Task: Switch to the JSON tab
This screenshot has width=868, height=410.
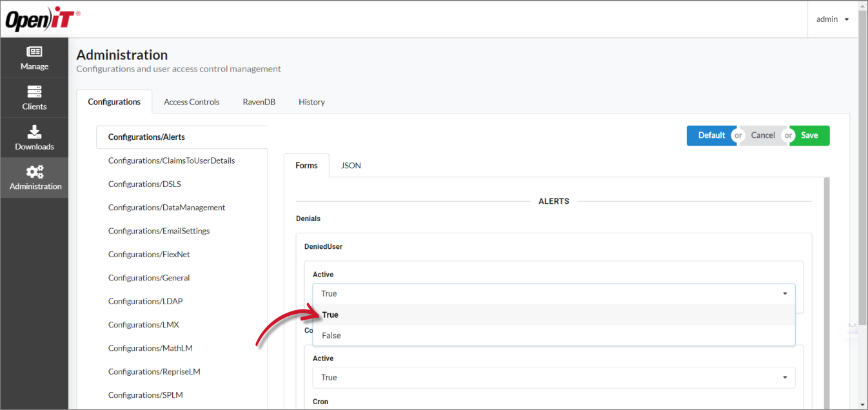Action: (x=351, y=166)
